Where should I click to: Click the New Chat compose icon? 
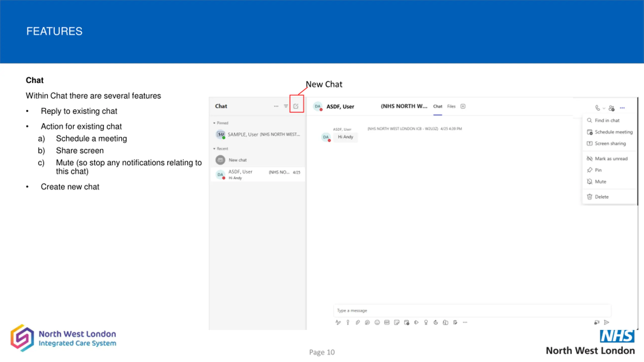296,106
